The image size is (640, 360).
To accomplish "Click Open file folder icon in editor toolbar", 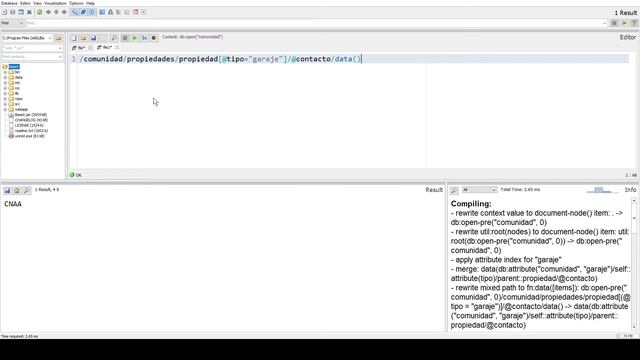I will tap(83, 38).
